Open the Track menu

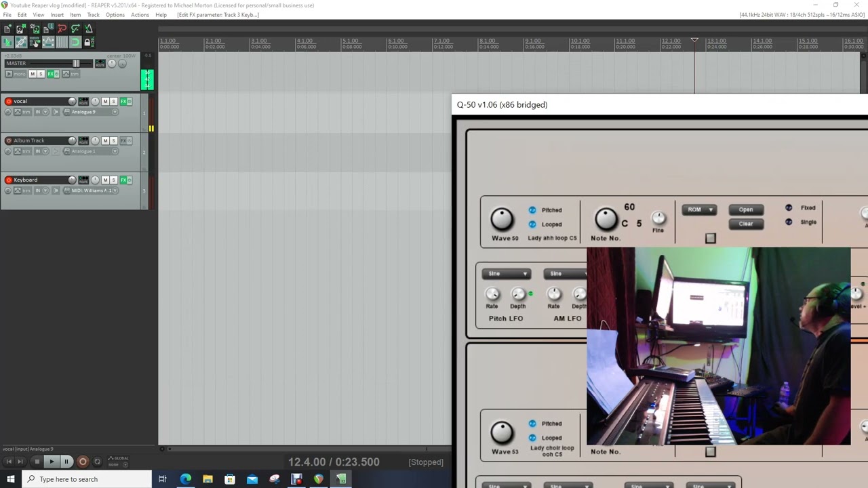click(x=94, y=15)
